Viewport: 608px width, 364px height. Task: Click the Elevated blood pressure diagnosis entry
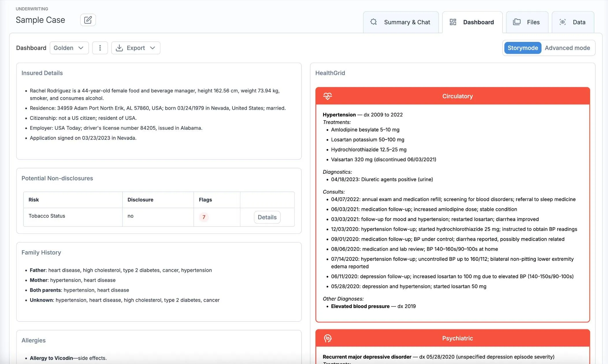[373, 306]
